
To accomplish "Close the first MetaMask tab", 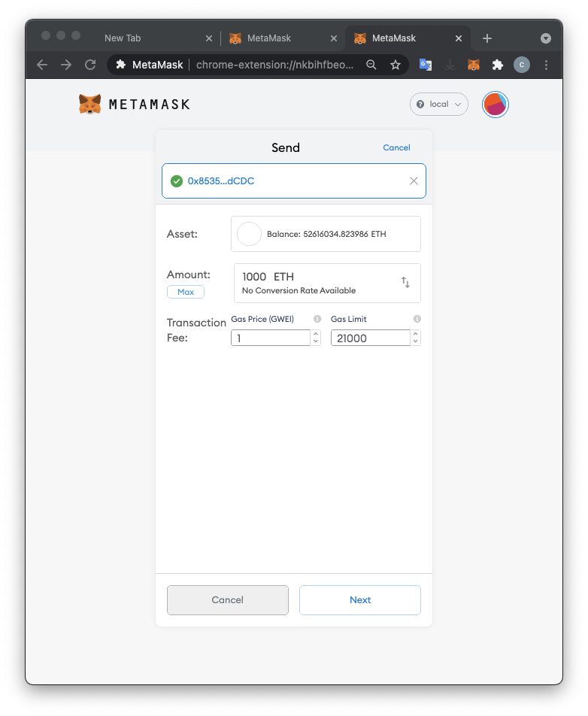I will (x=334, y=38).
